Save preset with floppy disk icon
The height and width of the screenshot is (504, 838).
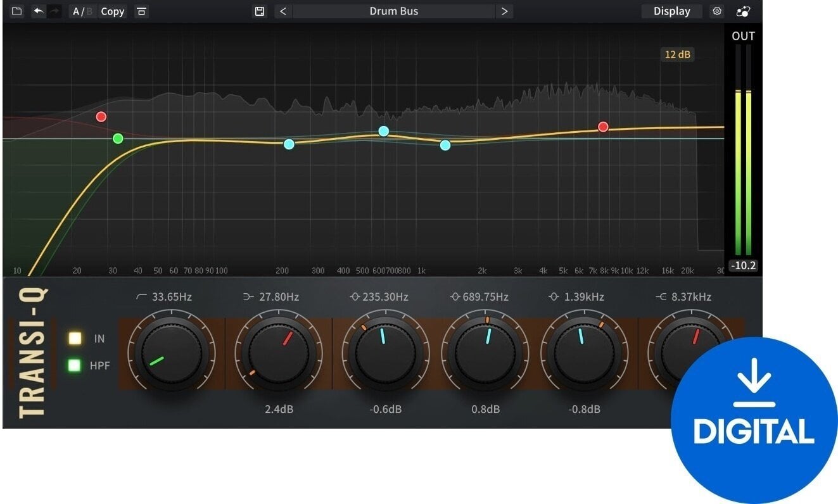point(259,11)
